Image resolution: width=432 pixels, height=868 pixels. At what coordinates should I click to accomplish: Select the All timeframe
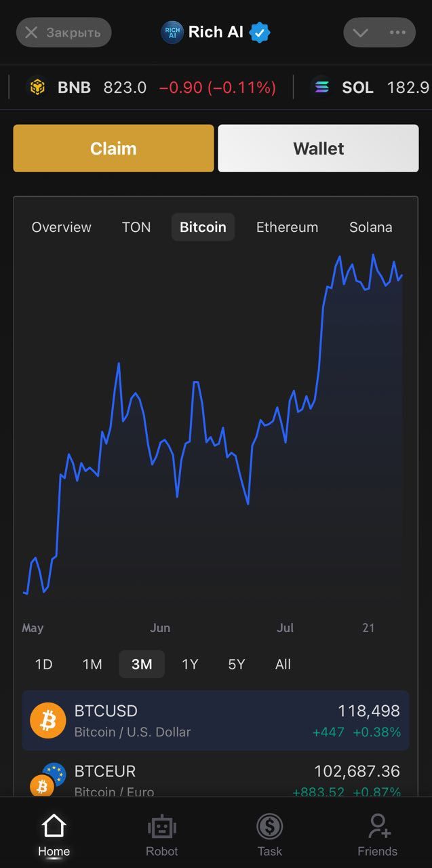(x=283, y=664)
